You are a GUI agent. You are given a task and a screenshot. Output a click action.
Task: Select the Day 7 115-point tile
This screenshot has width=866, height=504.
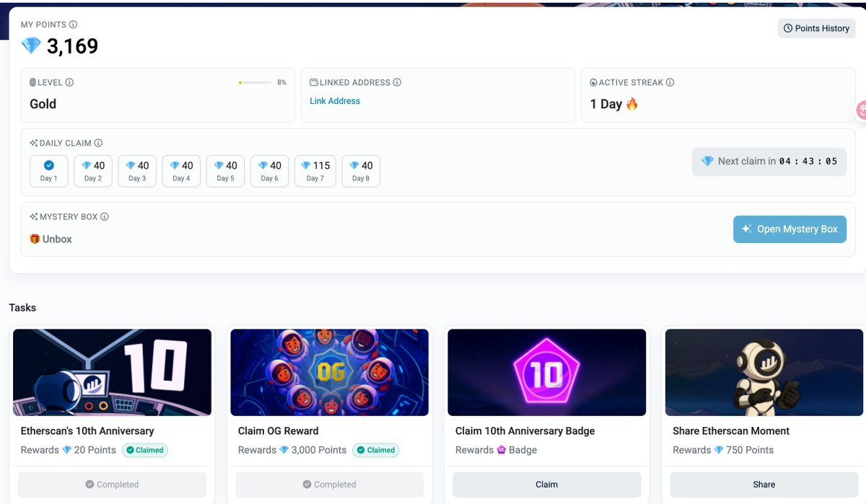click(315, 171)
